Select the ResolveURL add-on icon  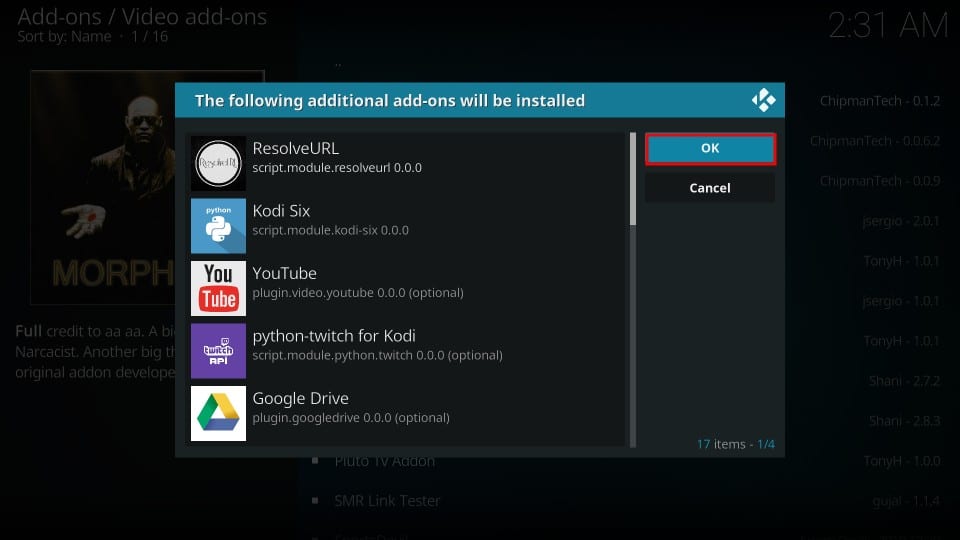tap(218, 163)
